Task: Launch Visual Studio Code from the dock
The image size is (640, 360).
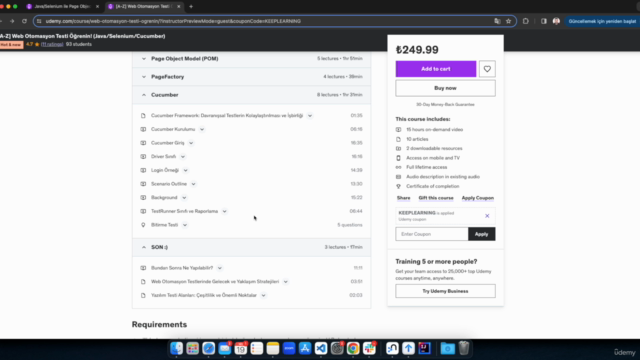Action: click(x=321, y=348)
